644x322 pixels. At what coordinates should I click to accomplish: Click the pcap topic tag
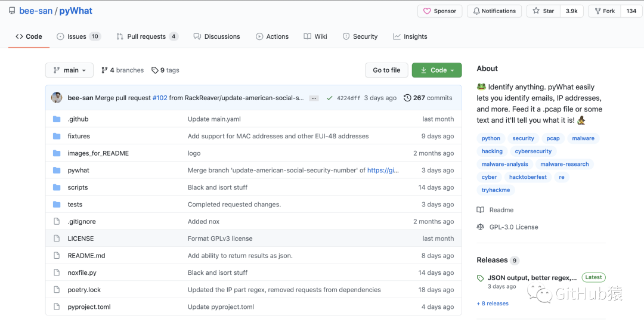[x=553, y=138]
